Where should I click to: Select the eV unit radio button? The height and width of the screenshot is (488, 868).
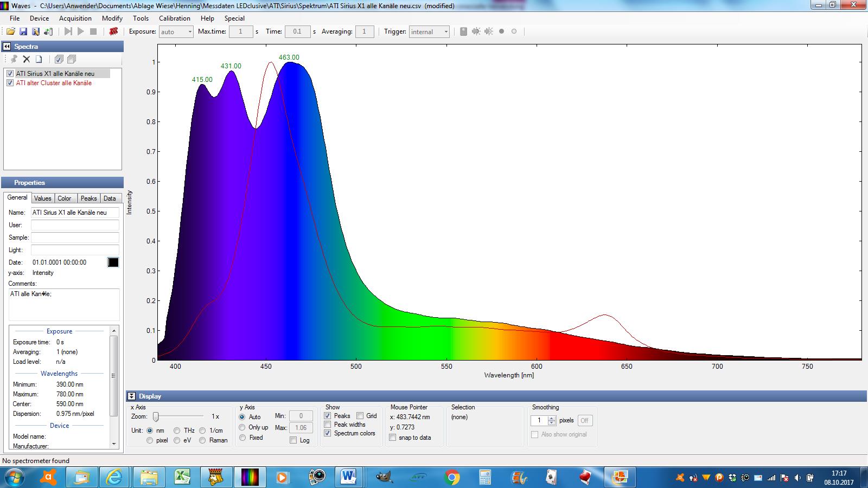tap(177, 440)
